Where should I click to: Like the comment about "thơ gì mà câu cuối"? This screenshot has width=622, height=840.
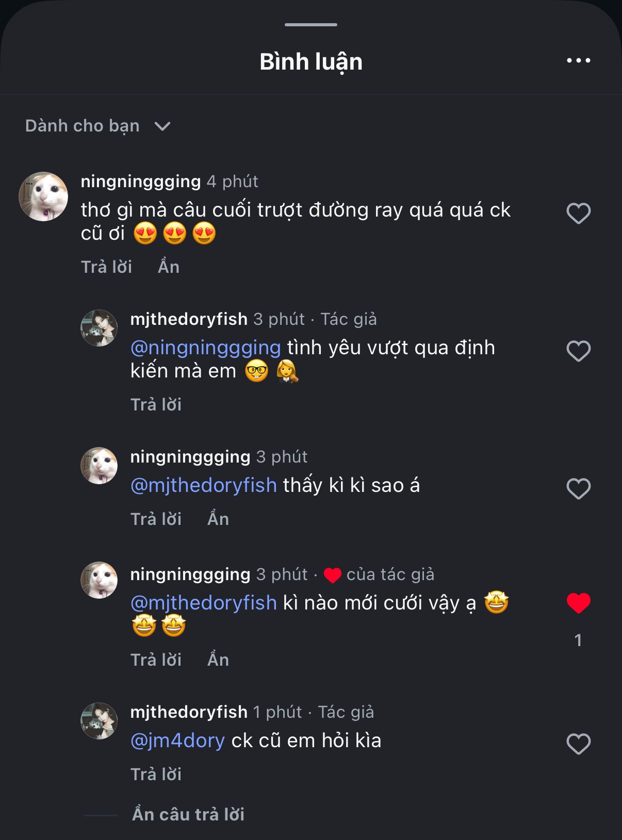tap(578, 213)
